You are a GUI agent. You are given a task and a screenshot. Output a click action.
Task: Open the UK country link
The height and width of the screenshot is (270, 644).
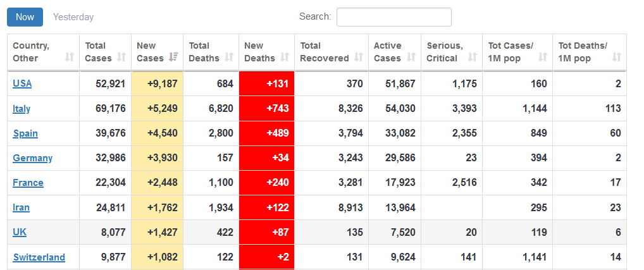20,232
